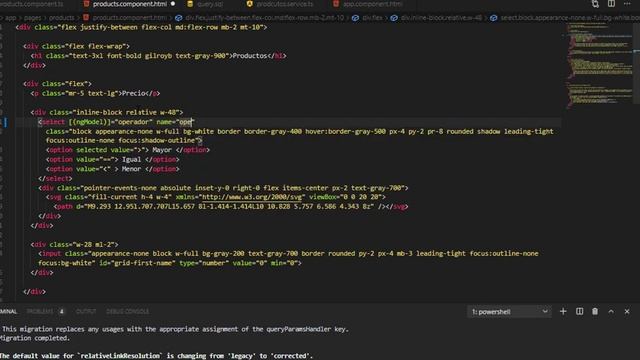The image size is (640, 360).
Task: Open the OUTPUT panel tab
Action: tap(86, 311)
